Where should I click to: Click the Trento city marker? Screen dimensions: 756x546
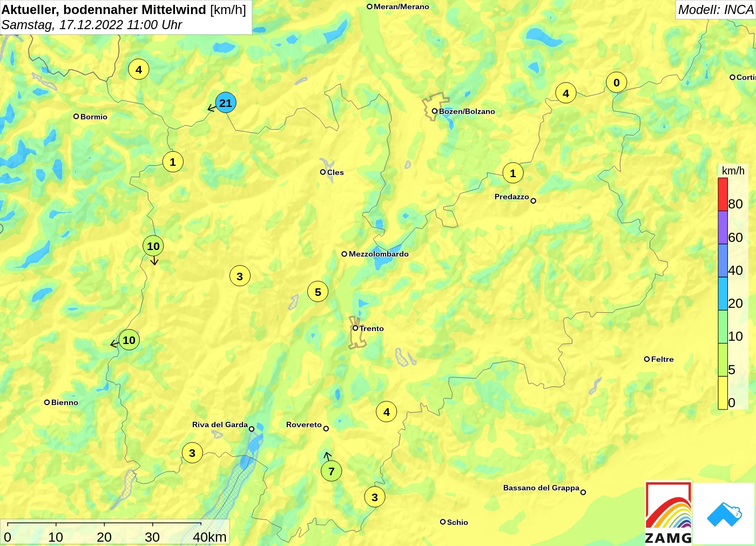pos(355,328)
